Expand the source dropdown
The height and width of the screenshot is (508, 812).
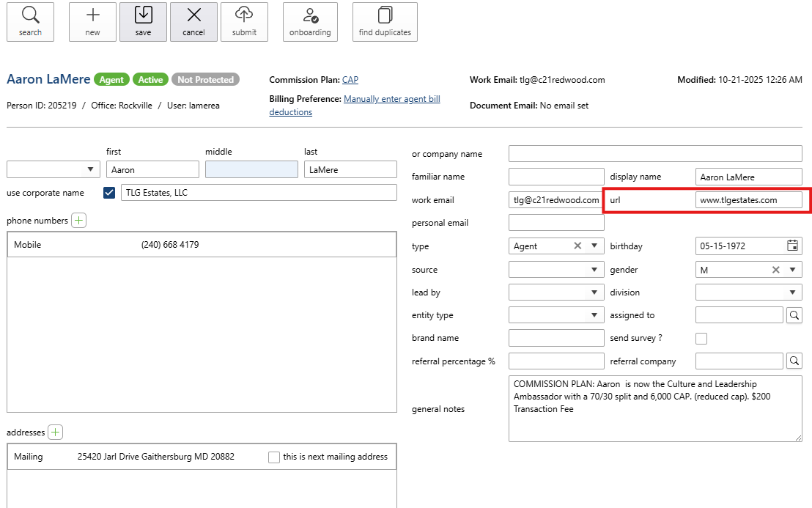tap(594, 270)
